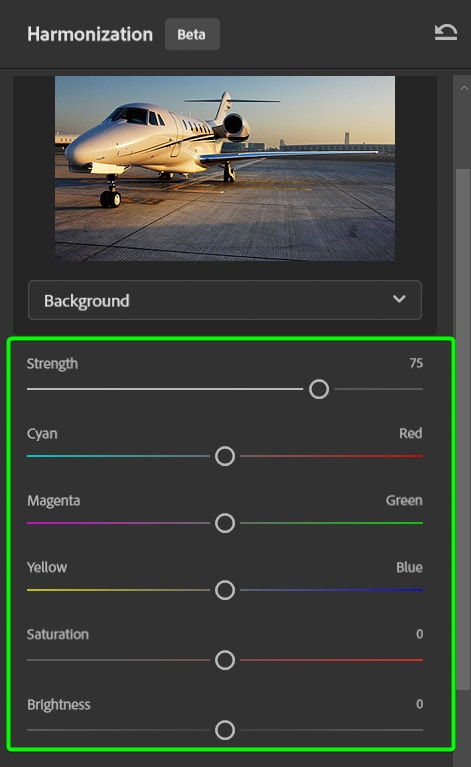This screenshot has height=767, width=471.
Task: Click the Brightness value 0 field
Action: click(420, 704)
